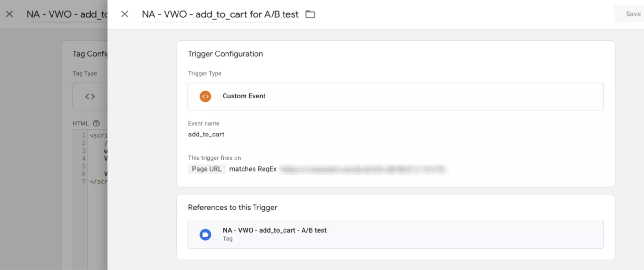Click the Tag Configuration heading in background

click(90, 54)
